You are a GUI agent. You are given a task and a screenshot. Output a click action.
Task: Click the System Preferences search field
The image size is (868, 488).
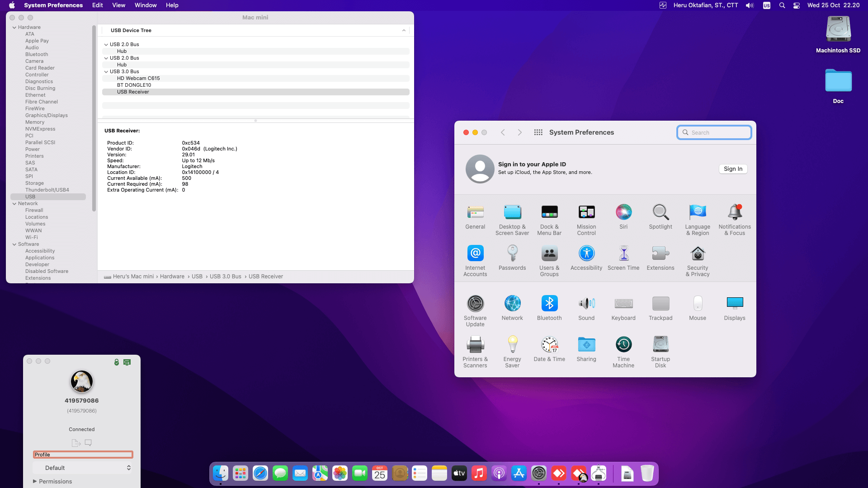(x=714, y=132)
